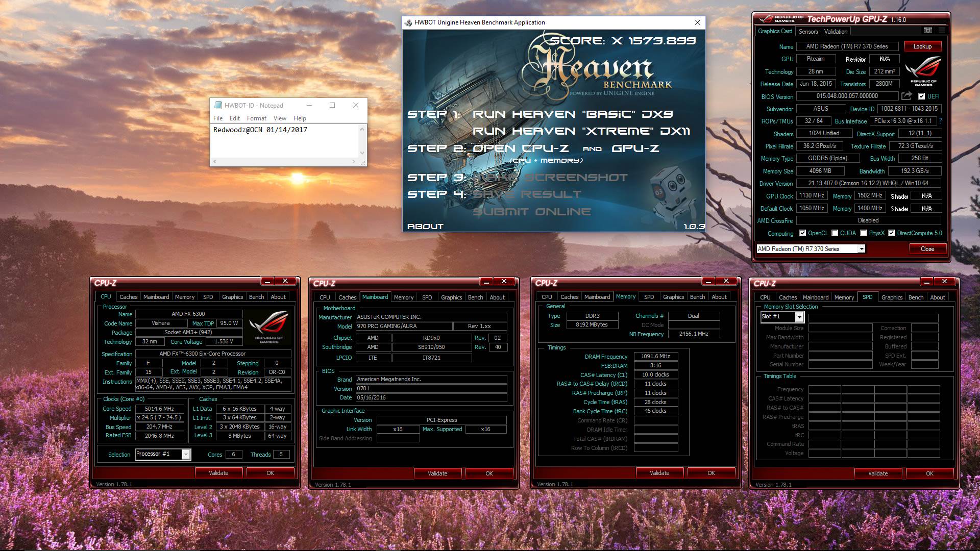Open Notepad Format menu

pos(257,118)
